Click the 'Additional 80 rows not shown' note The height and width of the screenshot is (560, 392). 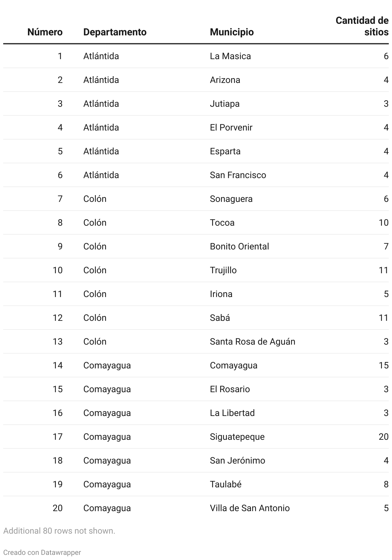59,531
